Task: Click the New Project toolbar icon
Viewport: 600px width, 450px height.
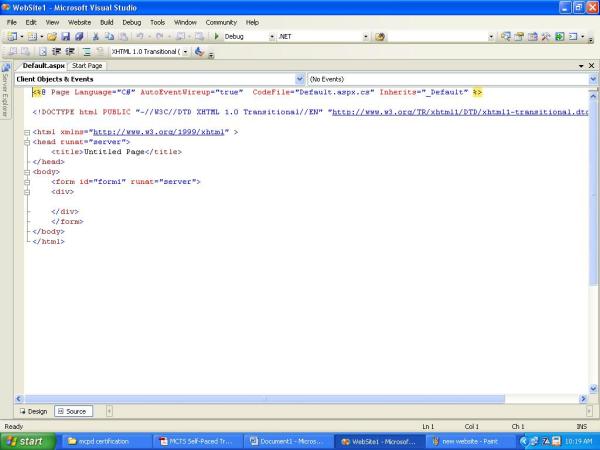Action: tap(12, 37)
